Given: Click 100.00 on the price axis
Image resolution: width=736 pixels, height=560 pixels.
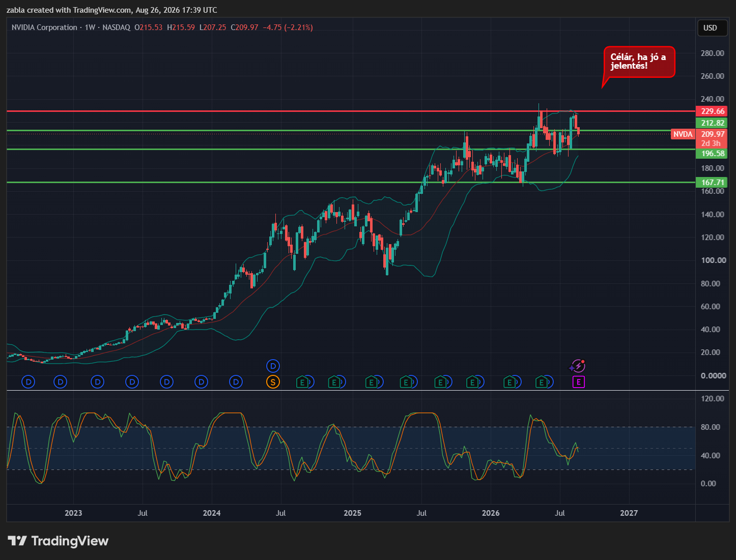Looking at the screenshot, I should (713, 260).
